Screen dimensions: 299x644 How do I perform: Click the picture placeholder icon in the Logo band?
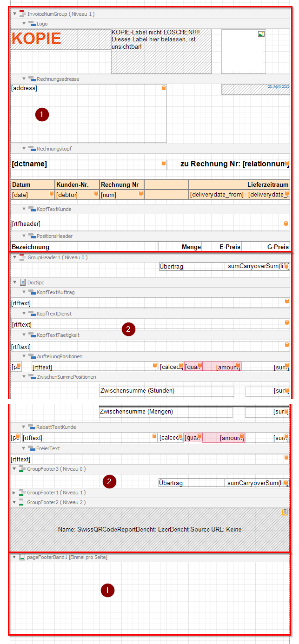tap(261, 34)
